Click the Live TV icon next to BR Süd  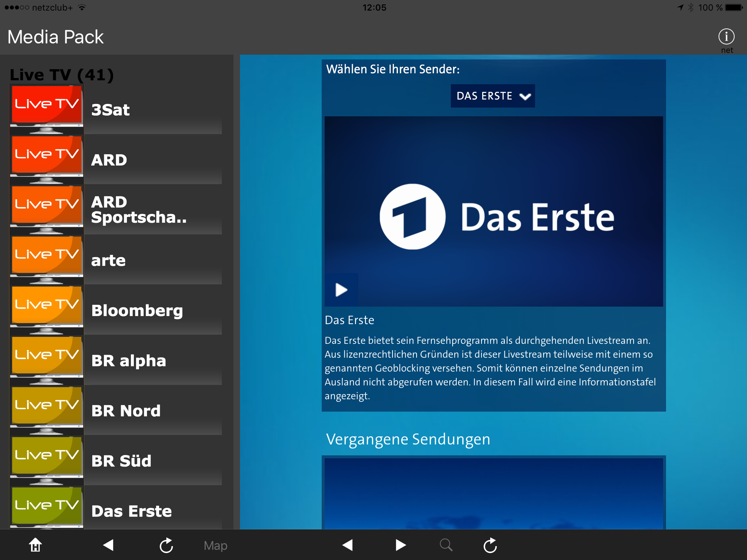coord(47,460)
